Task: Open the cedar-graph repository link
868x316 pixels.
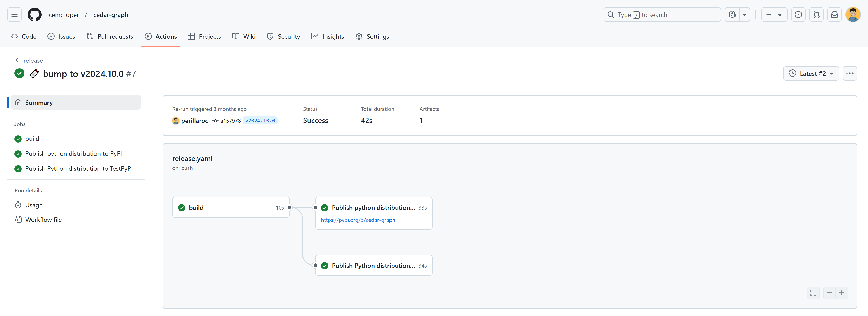Action: [x=111, y=15]
